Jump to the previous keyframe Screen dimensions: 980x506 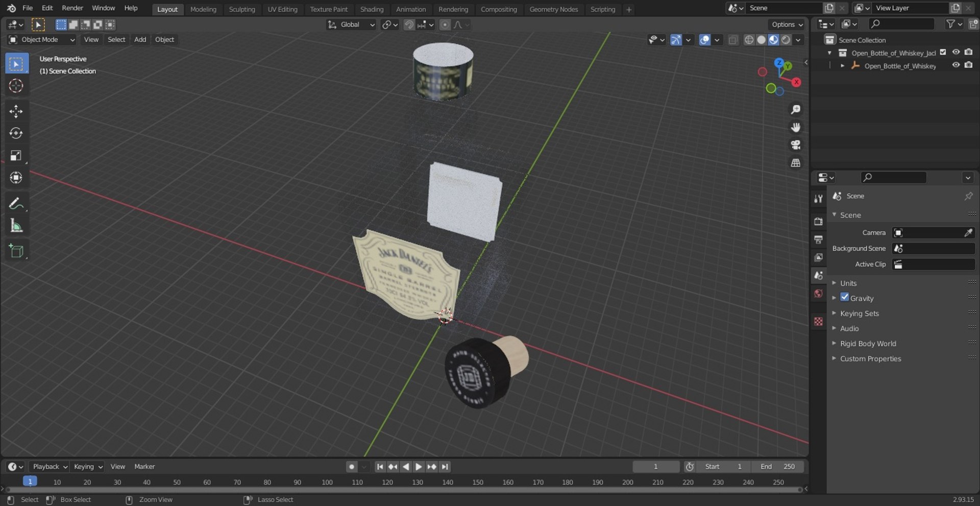[393, 467]
